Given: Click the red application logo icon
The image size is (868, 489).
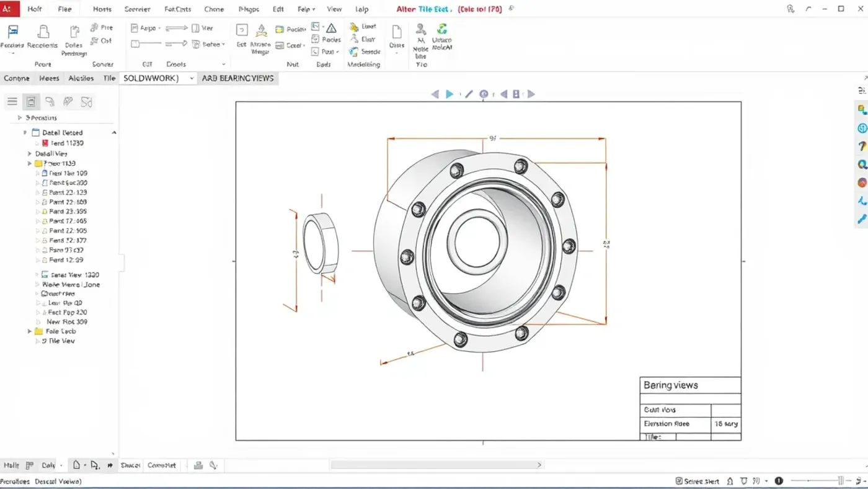Looking at the screenshot, I should (x=9, y=9).
